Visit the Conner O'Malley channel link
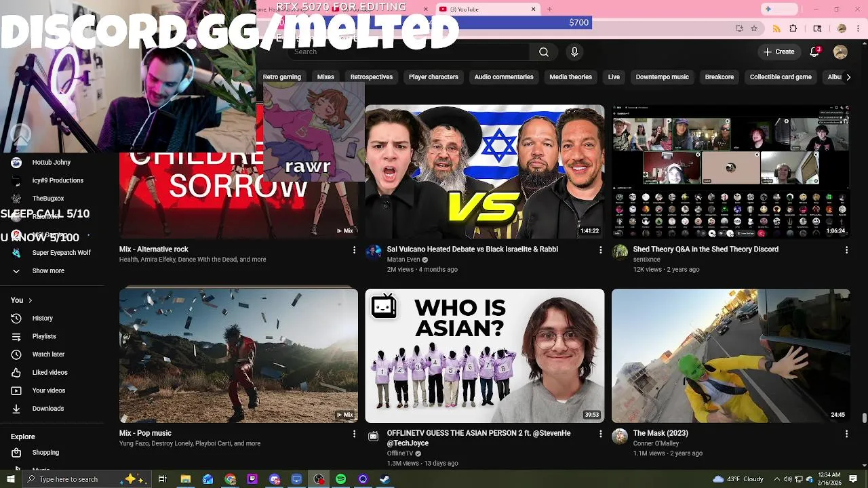The image size is (868, 488). tap(656, 443)
